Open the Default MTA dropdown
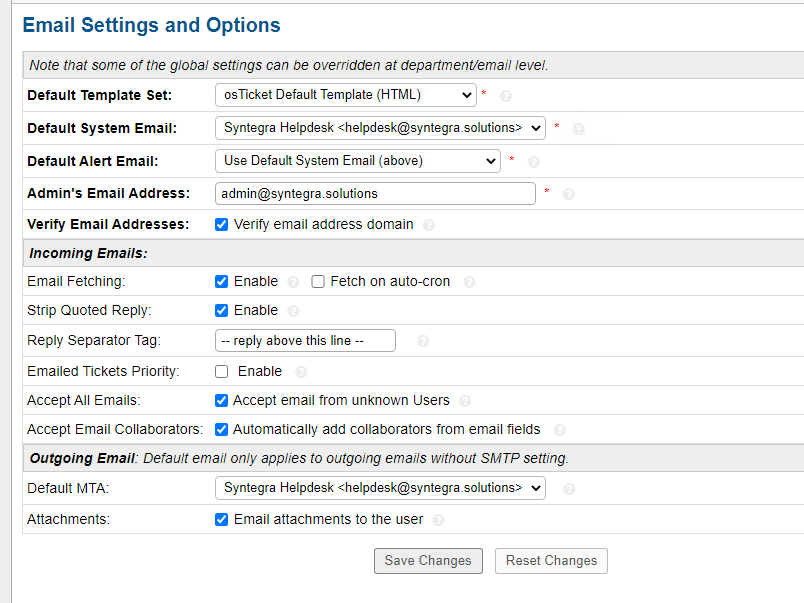This screenshot has height=603, width=804. pyautogui.click(x=380, y=488)
